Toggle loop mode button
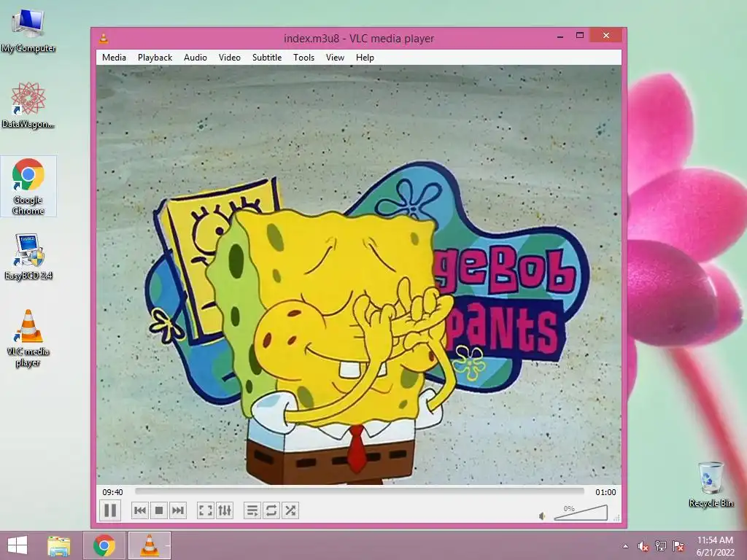 [x=271, y=510]
